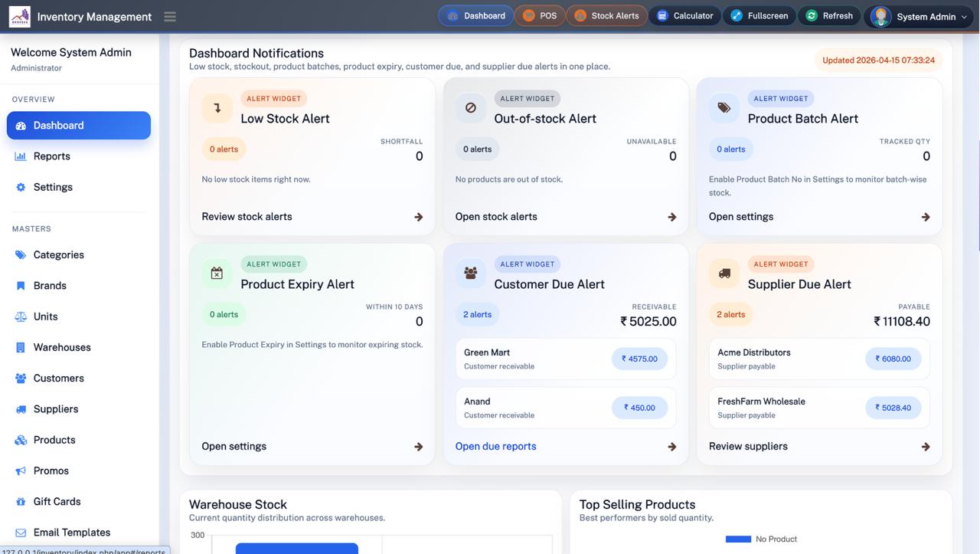980x554 pixels.
Task: Open the Gift Cards section
Action: pos(57,501)
